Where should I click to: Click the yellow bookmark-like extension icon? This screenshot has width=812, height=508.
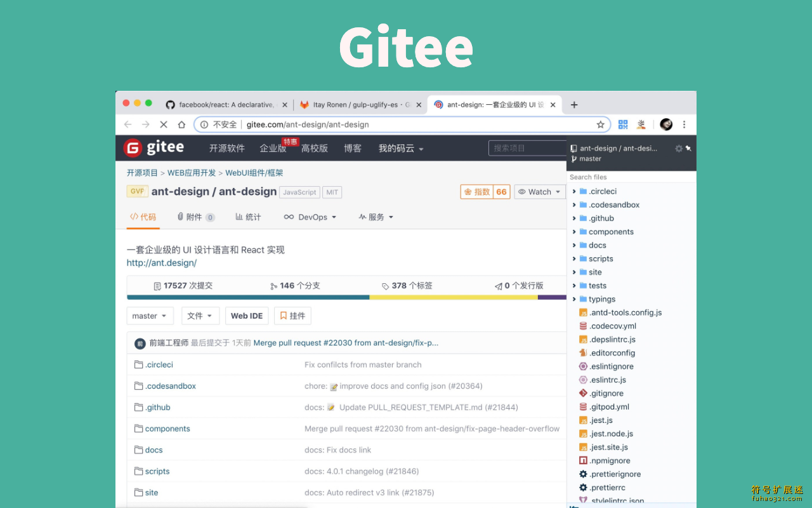click(641, 124)
